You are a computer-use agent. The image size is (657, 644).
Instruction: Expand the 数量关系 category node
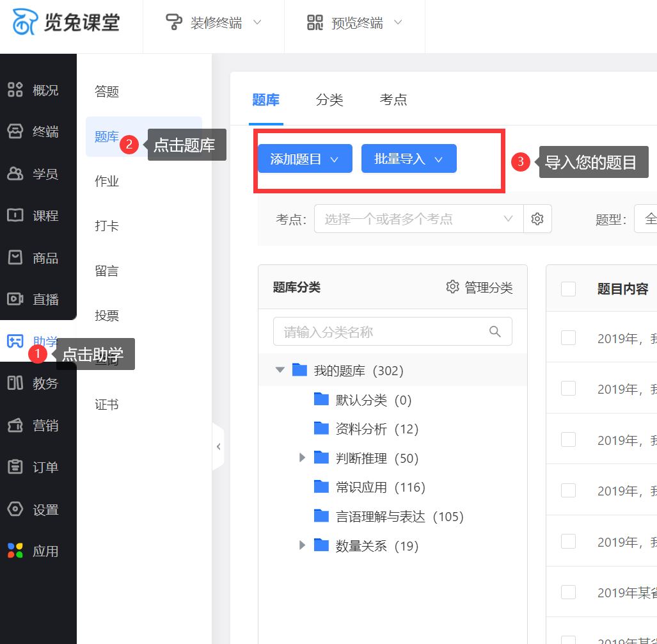pyautogui.click(x=302, y=545)
